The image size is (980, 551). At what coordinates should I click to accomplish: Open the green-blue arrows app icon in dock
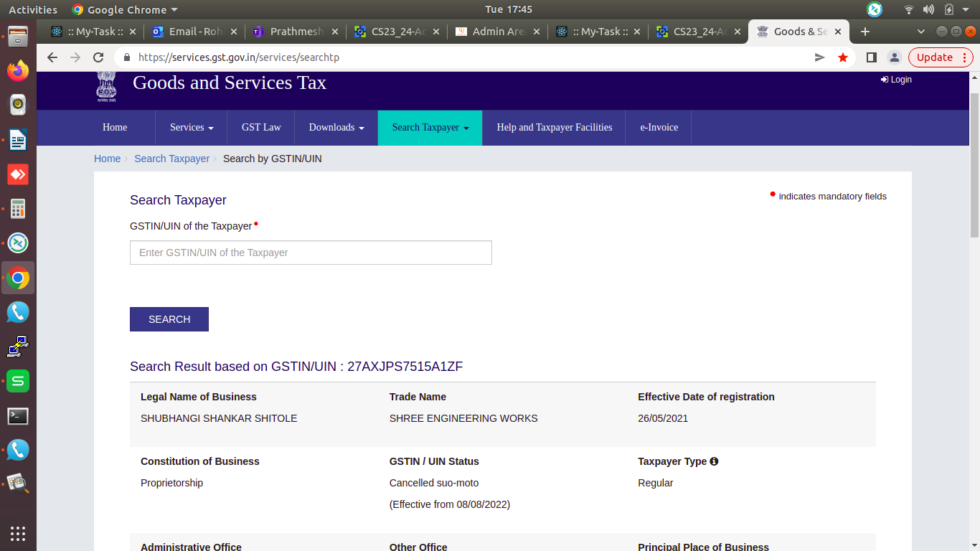[18, 243]
